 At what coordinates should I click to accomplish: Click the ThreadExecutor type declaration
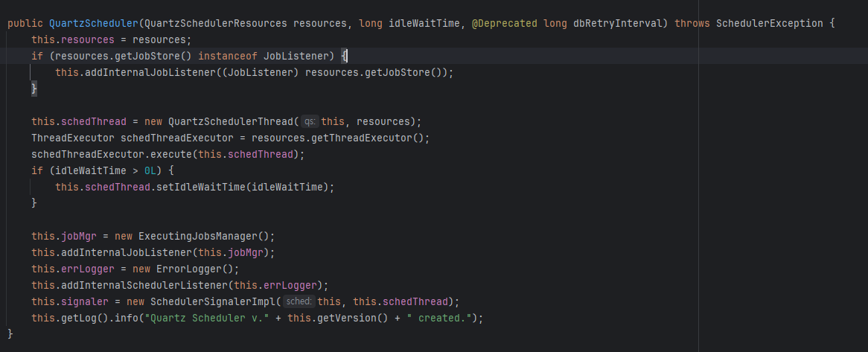73,138
